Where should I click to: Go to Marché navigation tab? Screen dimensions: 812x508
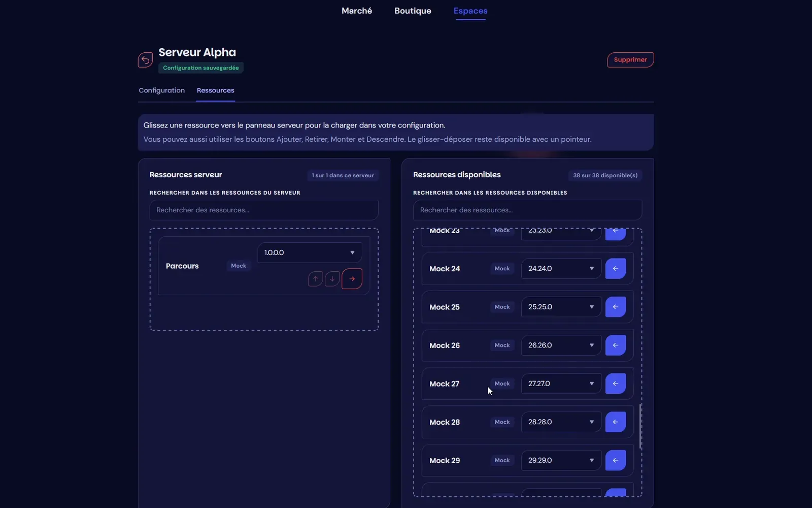click(357, 11)
